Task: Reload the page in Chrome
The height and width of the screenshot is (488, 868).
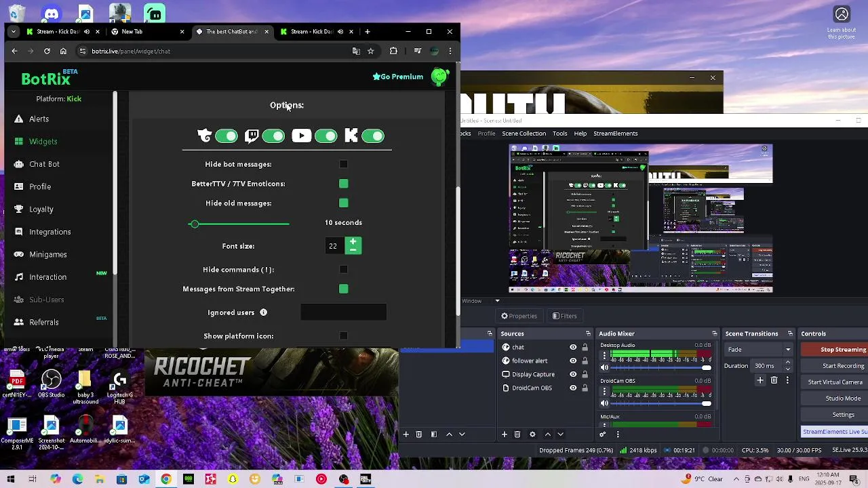Action: pyautogui.click(x=47, y=51)
